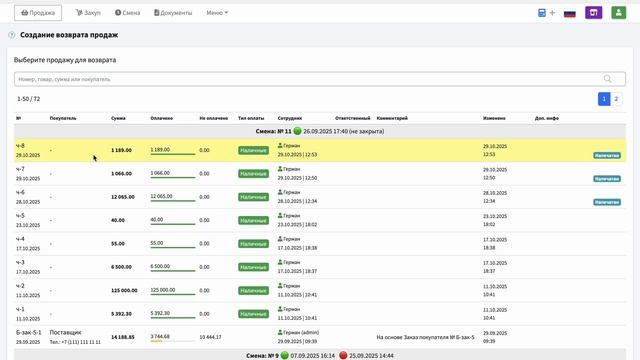Open the Документы menu item
The height and width of the screenshot is (360, 640).
(x=173, y=13)
